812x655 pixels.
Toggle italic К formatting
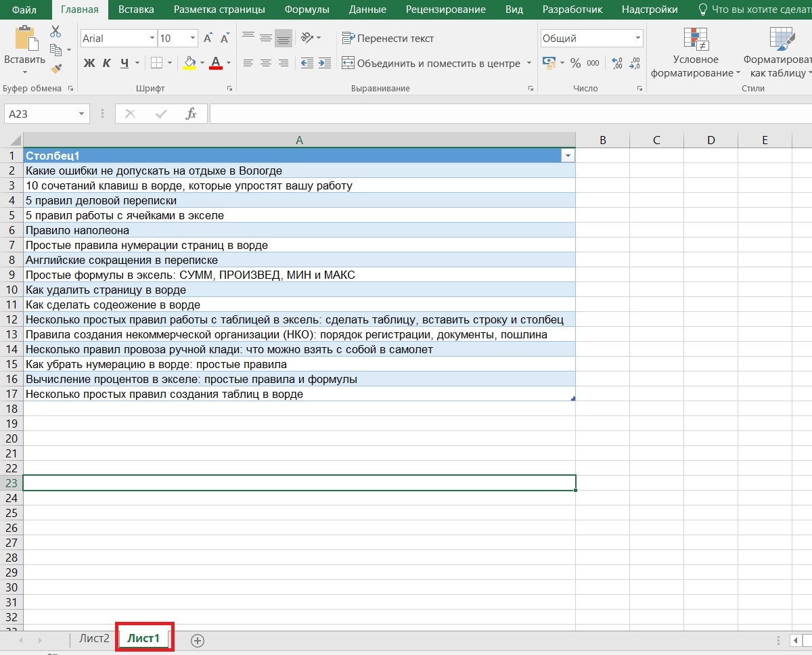[x=106, y=63]
